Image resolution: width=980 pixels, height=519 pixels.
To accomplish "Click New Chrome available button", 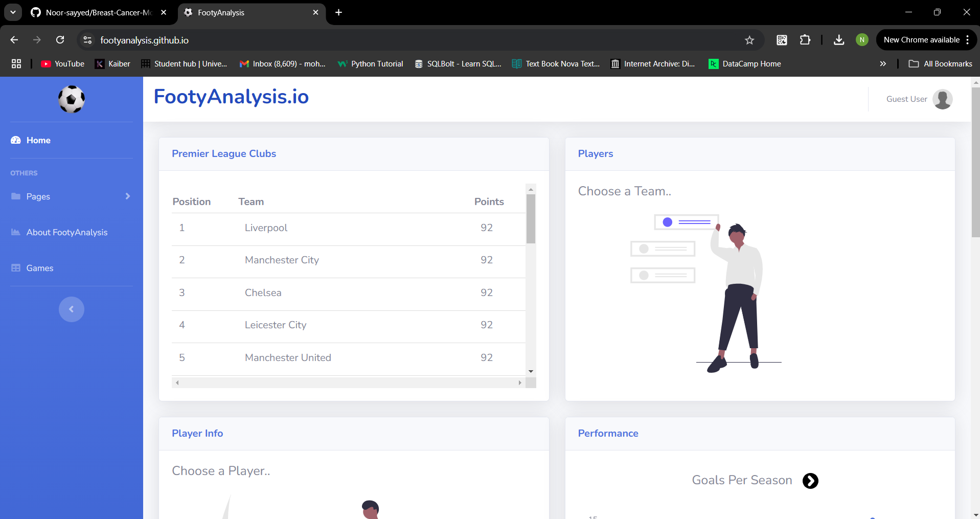I will (921, 40).
